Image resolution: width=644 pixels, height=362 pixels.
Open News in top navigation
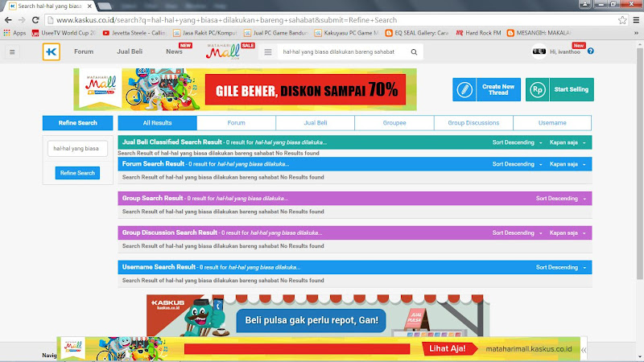click(174, 51)
